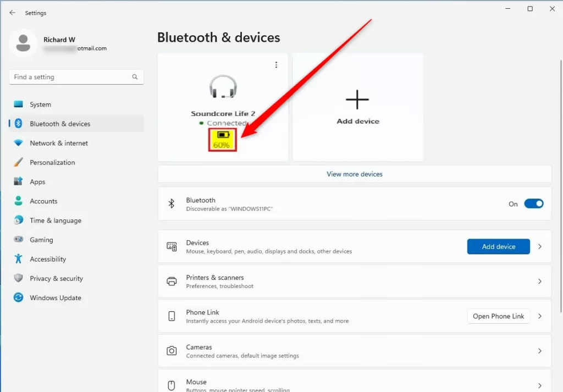Click Soundcore Life 2 device name
Image resolution: width=563 pixels, height=392 pixels.
click(223, 113)
